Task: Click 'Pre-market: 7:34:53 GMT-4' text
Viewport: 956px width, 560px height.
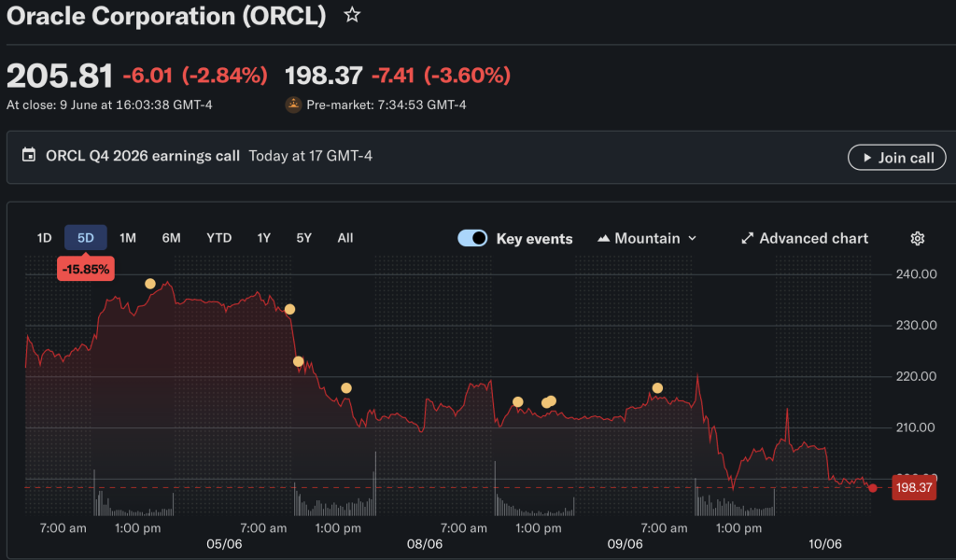Action: 387,105
